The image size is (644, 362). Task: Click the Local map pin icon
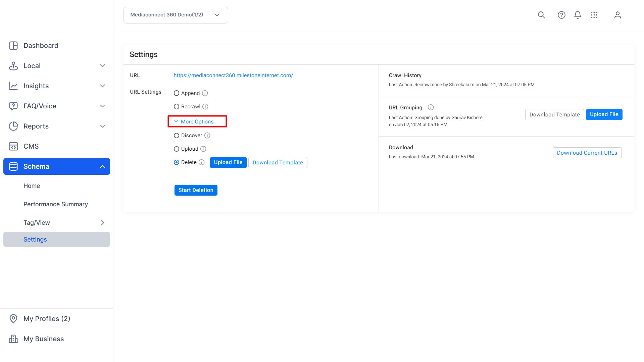(x=13, y=66)
